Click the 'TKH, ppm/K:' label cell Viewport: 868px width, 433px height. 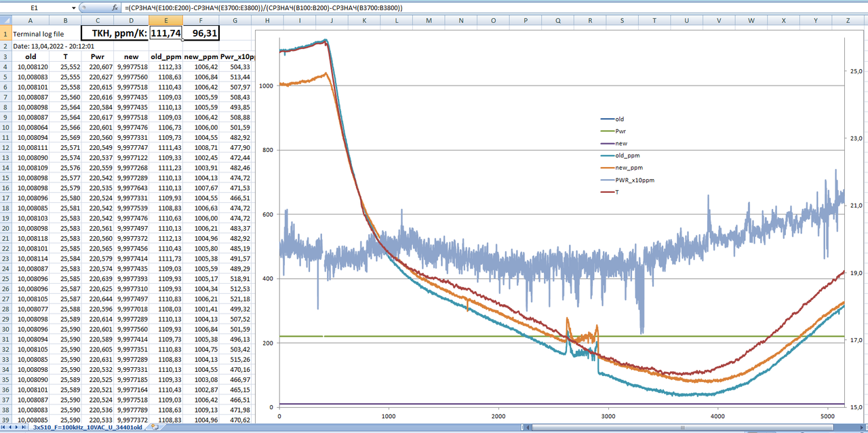[x=115, y=33]
